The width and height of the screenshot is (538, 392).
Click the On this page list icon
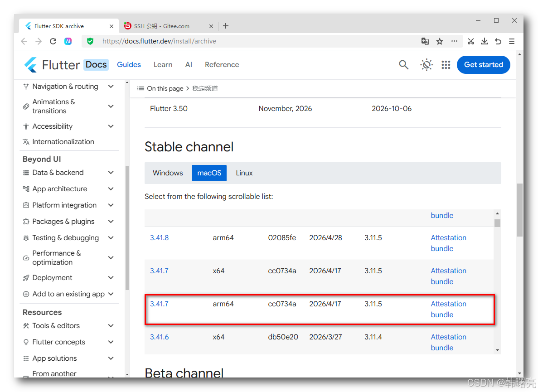141,88
